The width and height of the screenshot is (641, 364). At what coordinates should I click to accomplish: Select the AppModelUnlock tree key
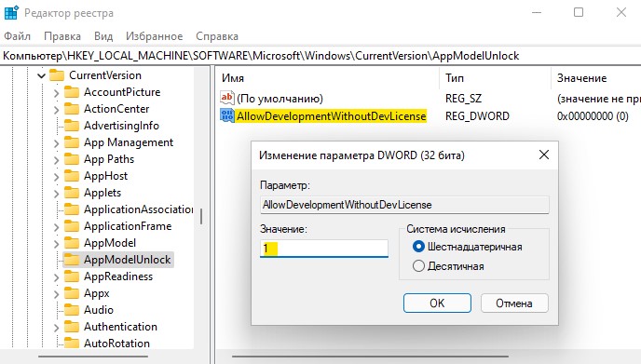127,260
